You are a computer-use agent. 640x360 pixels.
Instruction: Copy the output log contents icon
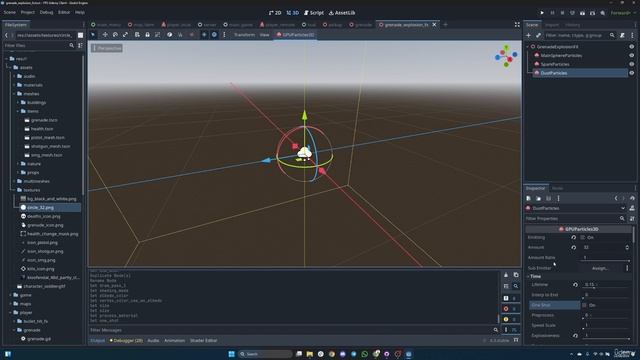pos(516,275)
